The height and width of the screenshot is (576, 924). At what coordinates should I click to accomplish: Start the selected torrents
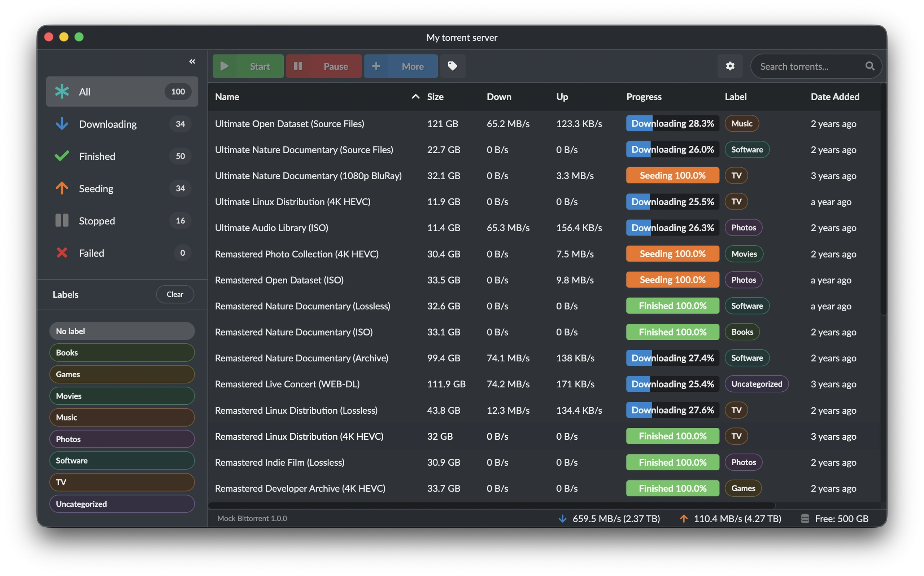[x=248, y=66]
